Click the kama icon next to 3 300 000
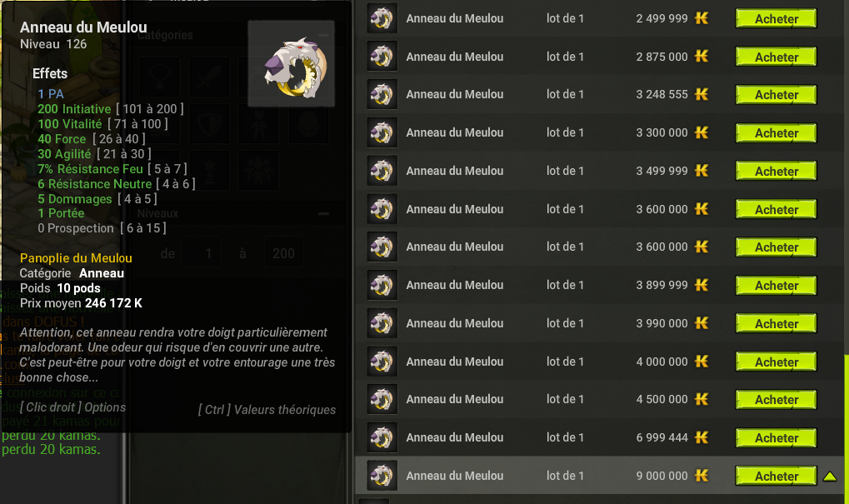This screenshot has height=504, width=849. click(702, 132)
